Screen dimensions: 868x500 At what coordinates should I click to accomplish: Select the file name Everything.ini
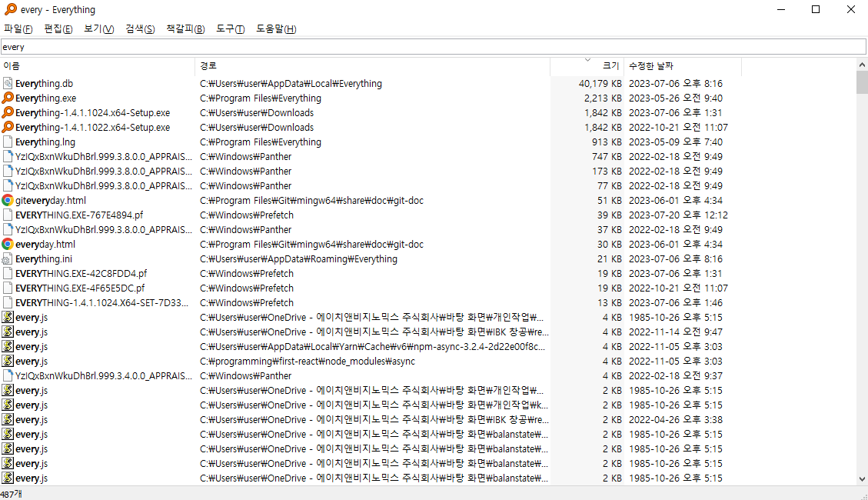coord(44,259)
